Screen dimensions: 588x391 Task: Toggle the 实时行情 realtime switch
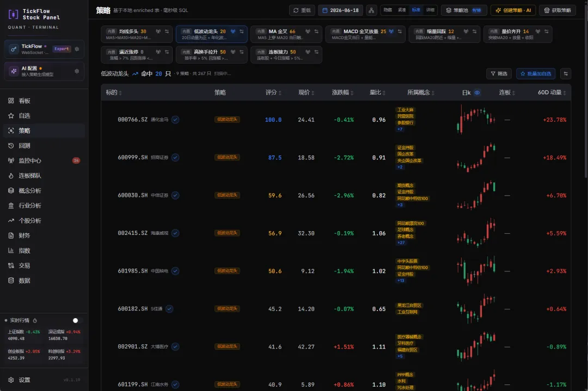click(77, 321)
